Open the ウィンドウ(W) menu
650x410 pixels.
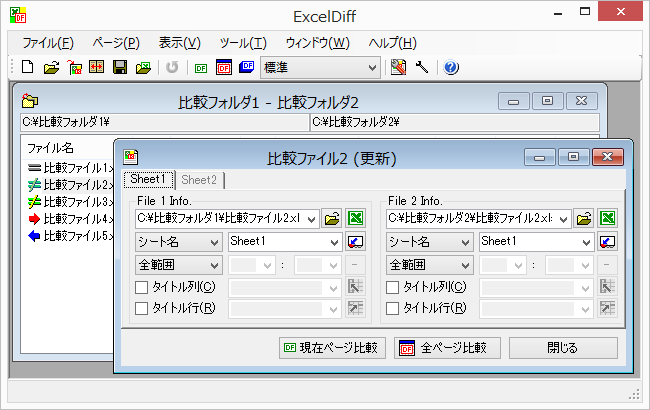click(318, 43)
